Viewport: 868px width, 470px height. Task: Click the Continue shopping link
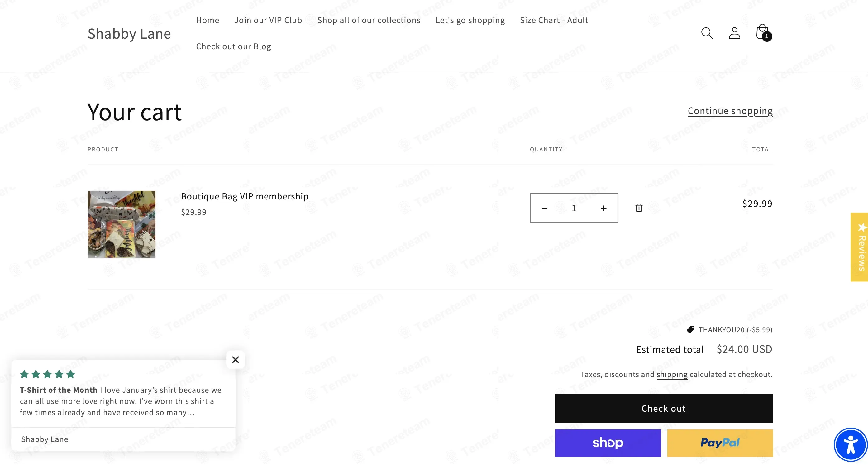pyautogui.click(x=730, y=111)
